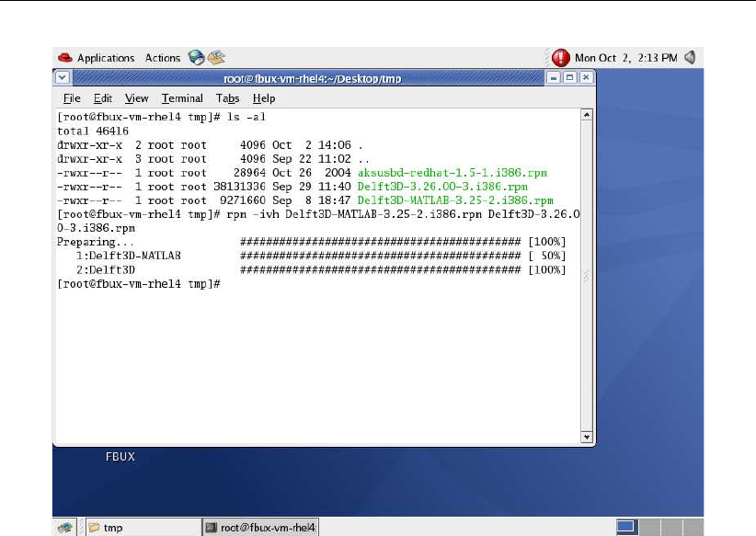The image size is (756, 536).
Task: Click the last empty shell prompt line
Action: (x=139, y=284)
